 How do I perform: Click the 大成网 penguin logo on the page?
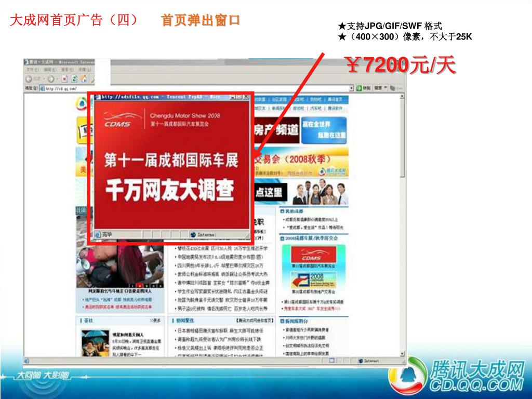coord(82,104)
